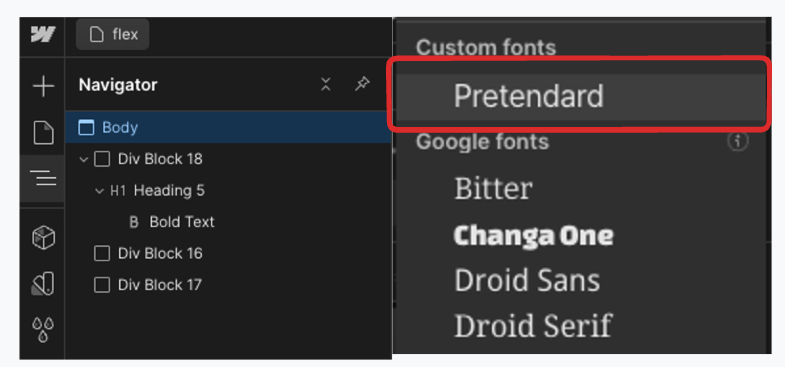Pin the Navigator panel

pyautogui.click(x=362, y=84)
